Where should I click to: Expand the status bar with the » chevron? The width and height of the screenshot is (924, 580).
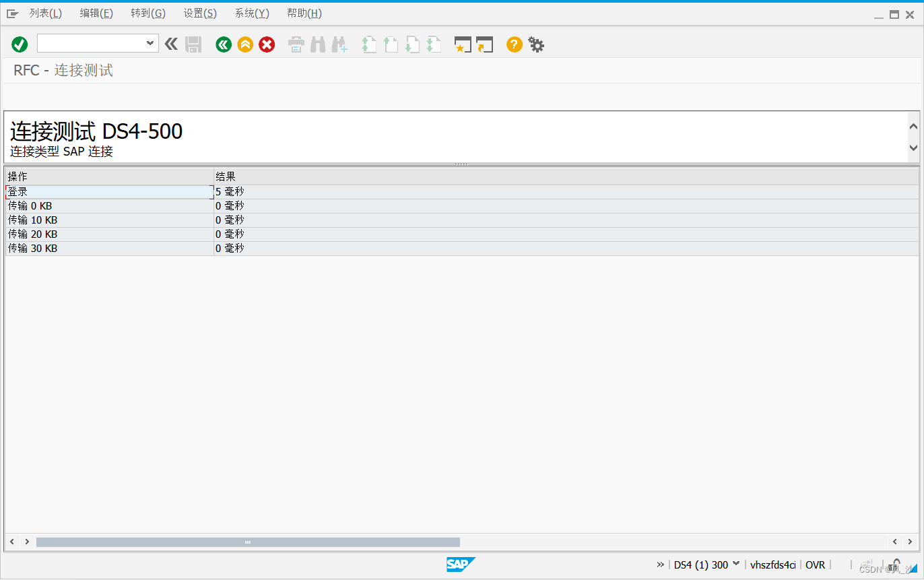[x=660, y=565]
